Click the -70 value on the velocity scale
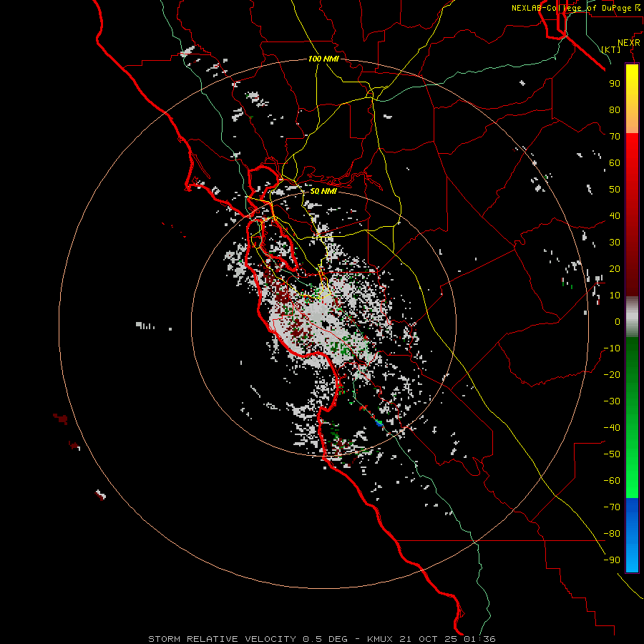Screen dimensions: 644x644 point(612,507)
